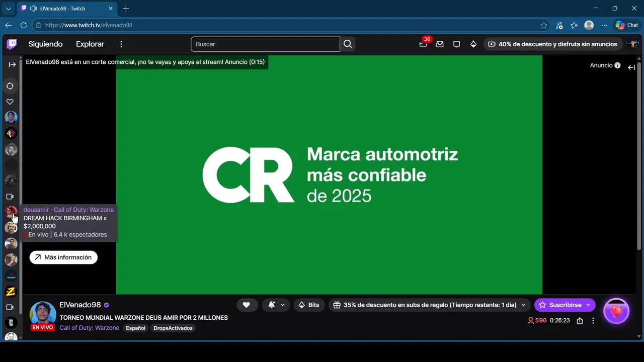Open the browser favorites list icon
Viewport: 644px width, 362px height.
[574, 25]
